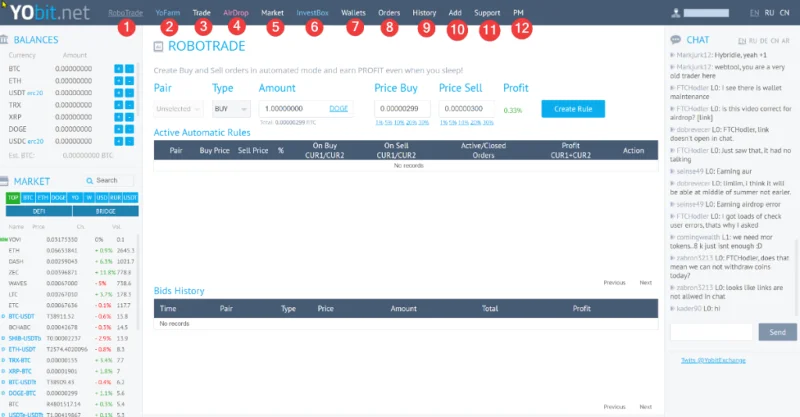
Task: Click the plus icon in the USDC erc20 balance row
Action: click(x=118, y=141)
